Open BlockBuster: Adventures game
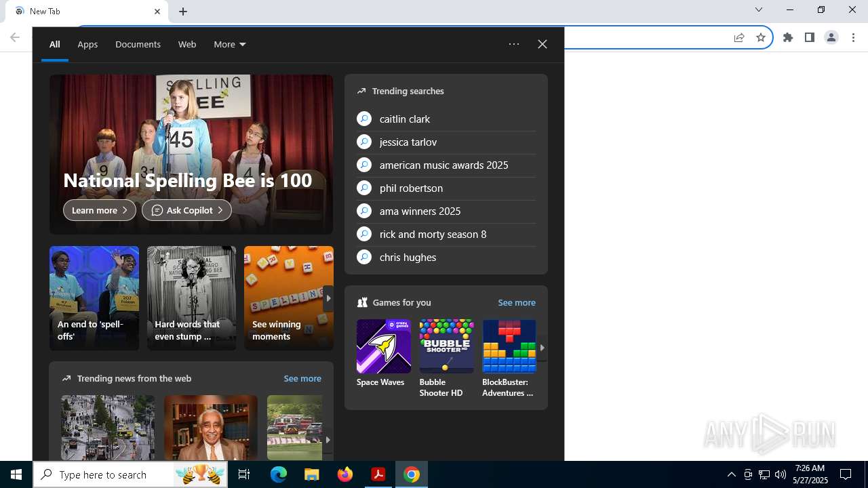 click(x=509, y=359)
